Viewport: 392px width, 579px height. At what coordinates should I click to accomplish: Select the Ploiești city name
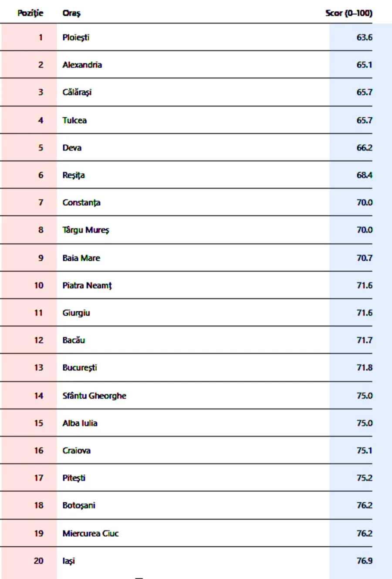(x=76, y=37)
